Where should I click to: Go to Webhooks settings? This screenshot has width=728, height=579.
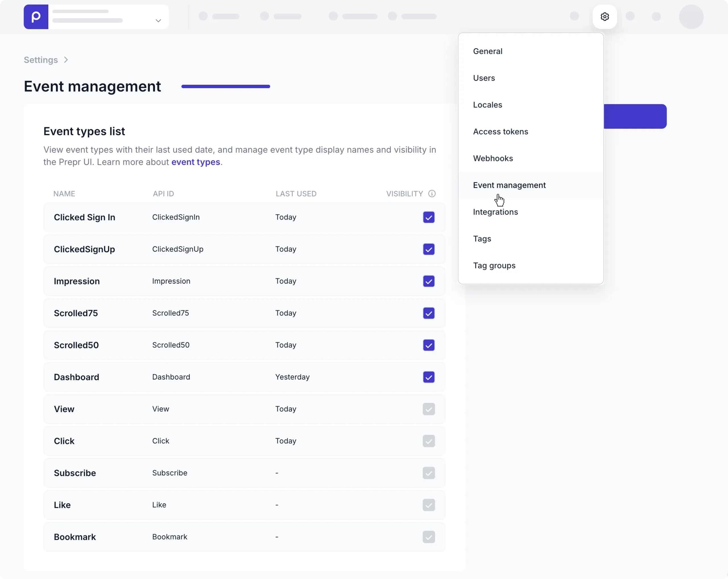click(x=493, y=158)
